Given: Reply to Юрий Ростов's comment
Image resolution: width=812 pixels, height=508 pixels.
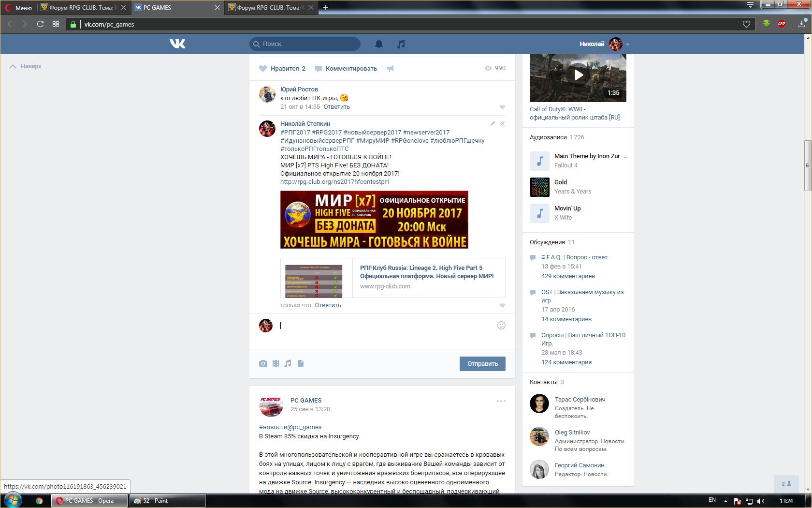Looking at the screenshot, I should [x=336, y=107].
